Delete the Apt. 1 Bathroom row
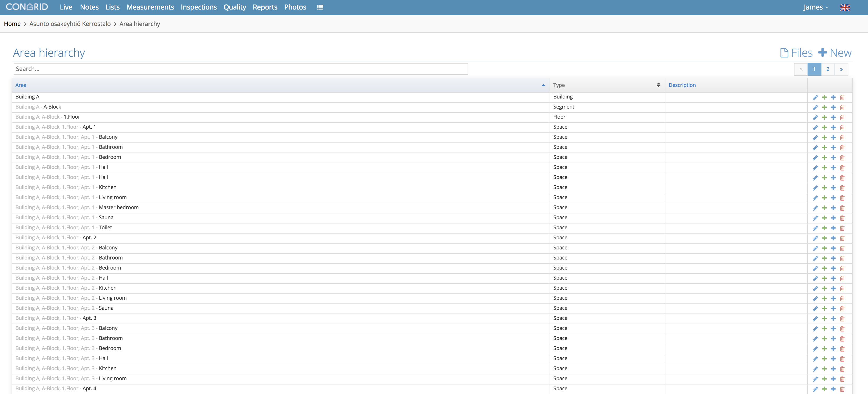The height and width of the screenshot is (394, 868). [842, 148]
